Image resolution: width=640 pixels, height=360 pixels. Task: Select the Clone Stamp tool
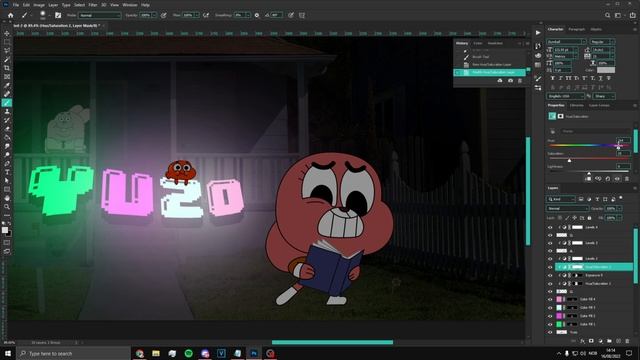click(7, 111)
